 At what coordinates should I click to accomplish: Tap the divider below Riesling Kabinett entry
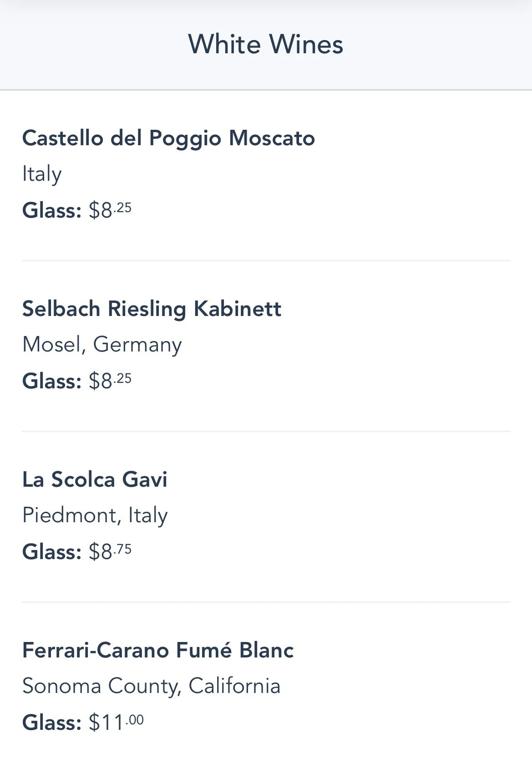[x=266, y=431]
